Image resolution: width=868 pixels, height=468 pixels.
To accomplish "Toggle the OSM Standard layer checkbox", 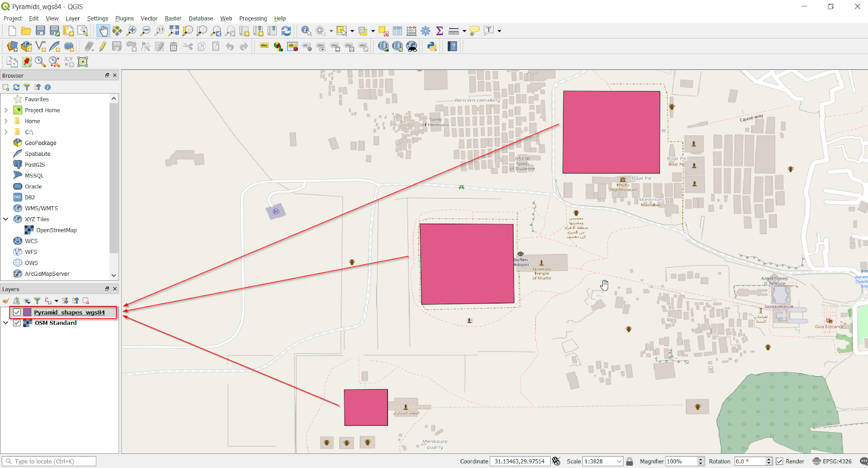I will coord(17,322).
